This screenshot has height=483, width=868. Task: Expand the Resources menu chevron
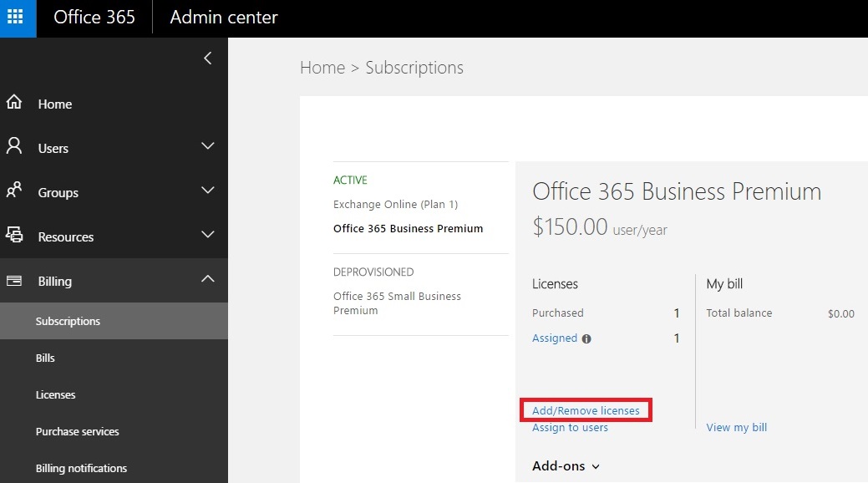click(208, 235)
